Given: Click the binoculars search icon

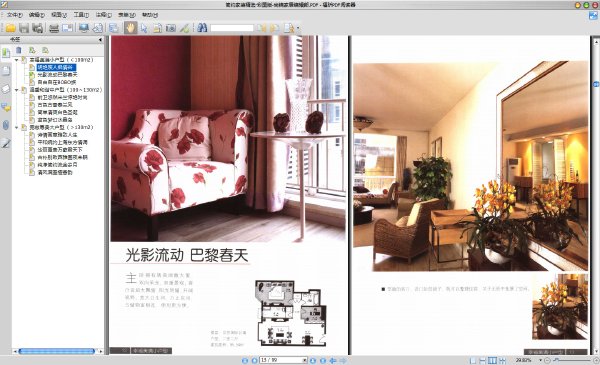Looking at the screenshot, I should 202,28.
